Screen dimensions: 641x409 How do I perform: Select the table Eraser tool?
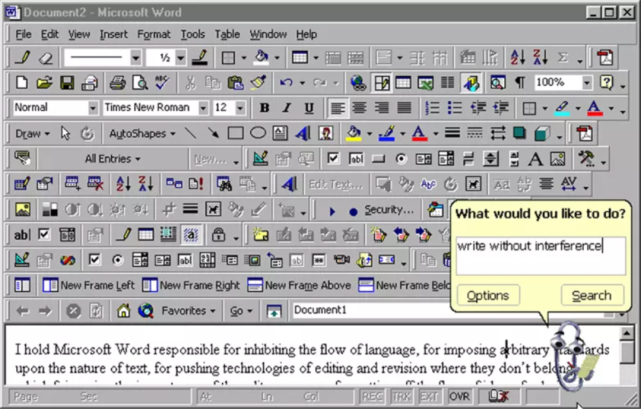click(45, 58)
